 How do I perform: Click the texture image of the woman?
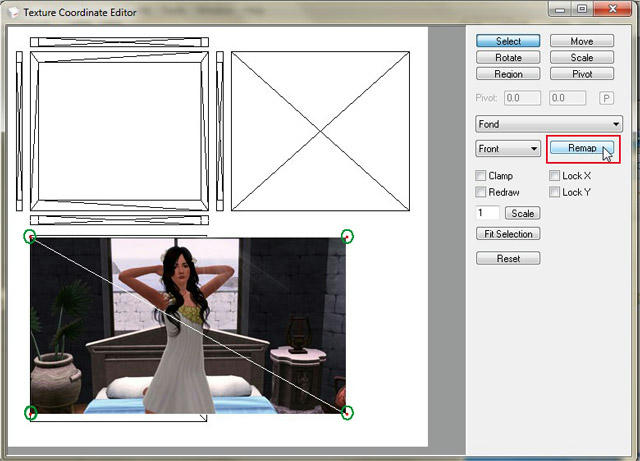click(x=188, y=326)
